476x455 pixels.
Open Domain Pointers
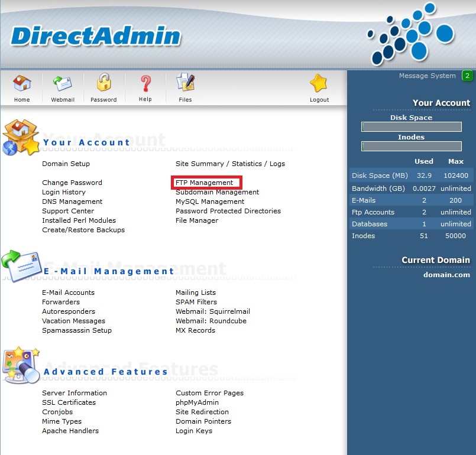[203, 421]
